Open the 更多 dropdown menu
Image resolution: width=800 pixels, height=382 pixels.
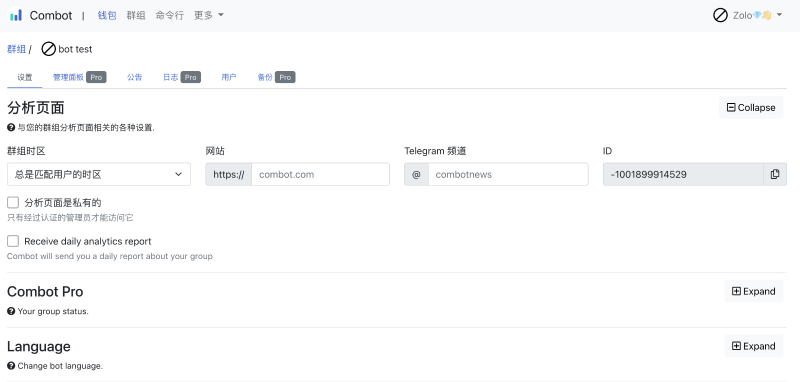point(209,15)
